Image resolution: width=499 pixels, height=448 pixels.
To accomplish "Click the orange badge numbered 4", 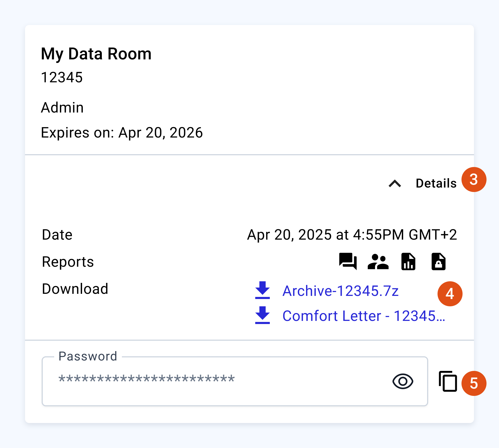I will point(450,294).
